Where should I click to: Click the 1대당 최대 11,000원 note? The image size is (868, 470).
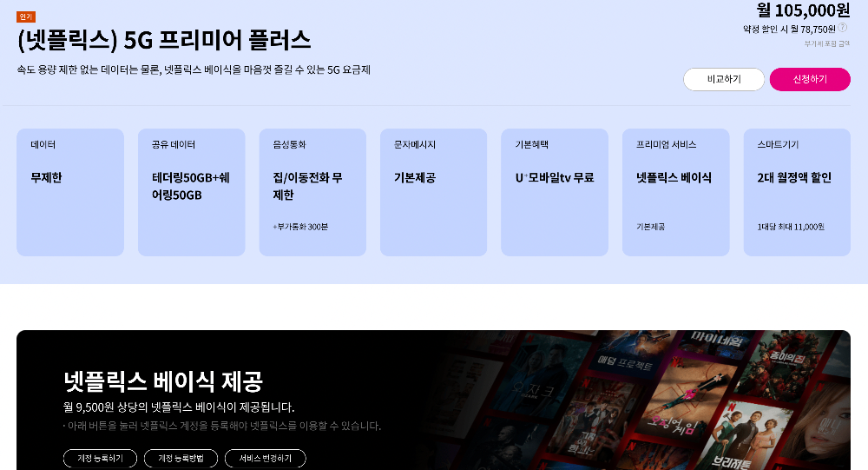point(791,227)
